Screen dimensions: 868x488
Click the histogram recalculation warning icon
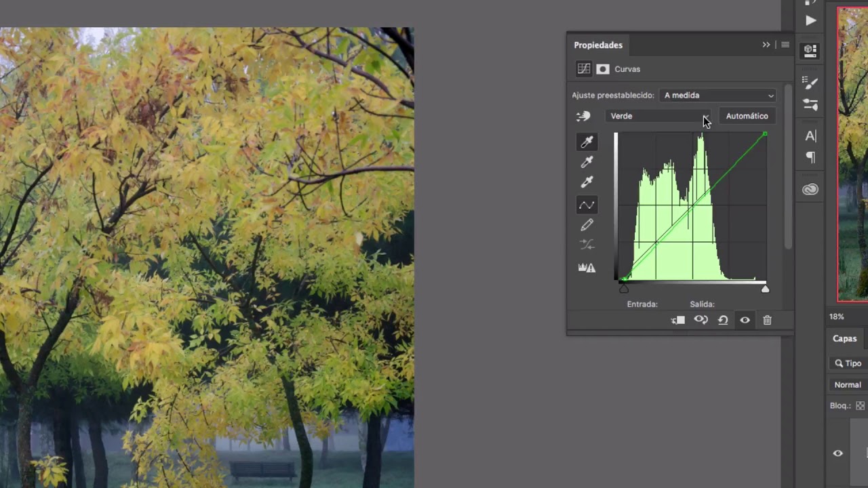pos(587,268)
